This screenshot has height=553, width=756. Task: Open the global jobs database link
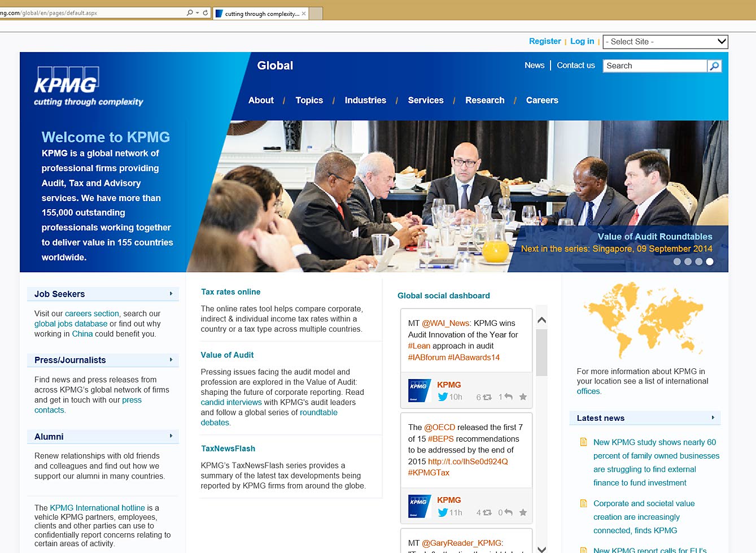(71, 324)
